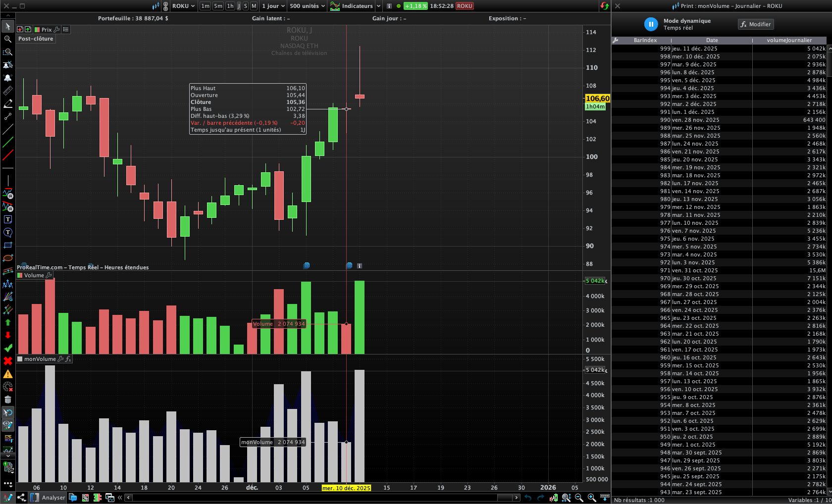This screenshot has width=832, height=504.
Task: Click the undo arrow in bottom bar
Action: [528, 498]
